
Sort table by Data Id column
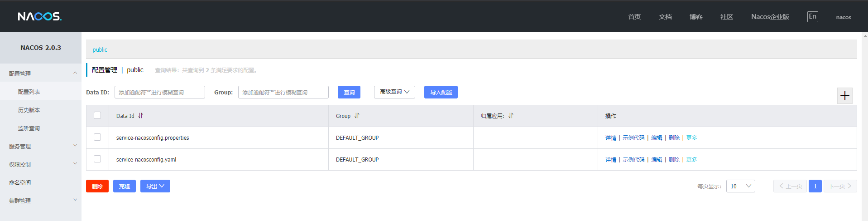(140, 116)
